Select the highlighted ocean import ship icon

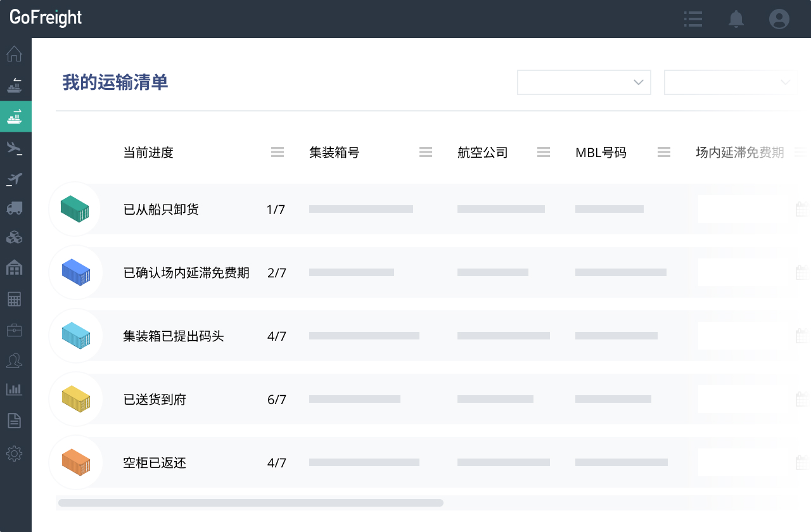tap(15, 117)
